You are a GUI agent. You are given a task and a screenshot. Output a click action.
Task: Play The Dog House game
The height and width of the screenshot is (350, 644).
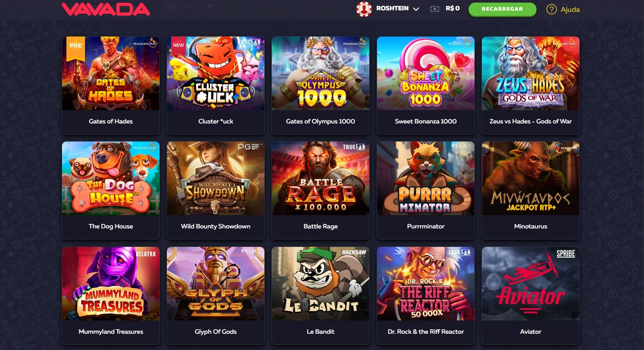pyautogui.click(x=111, y=190)
